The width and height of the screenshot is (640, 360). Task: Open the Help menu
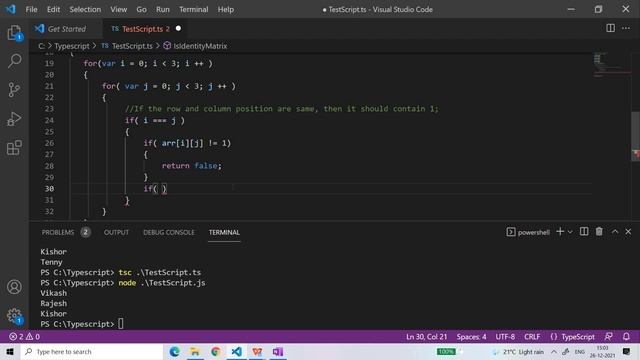click(x=226, y=9)
